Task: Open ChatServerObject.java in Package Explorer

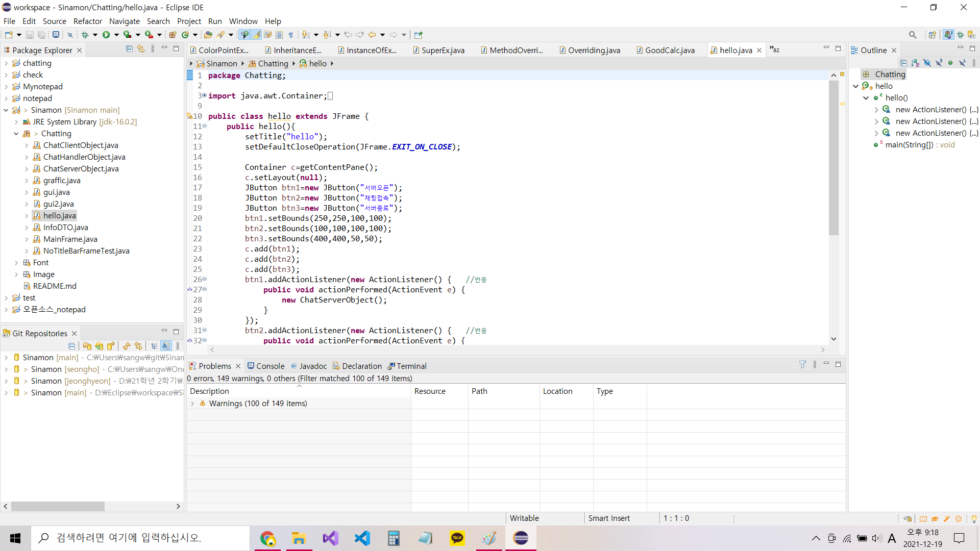Action: click(x=81, y=169)
